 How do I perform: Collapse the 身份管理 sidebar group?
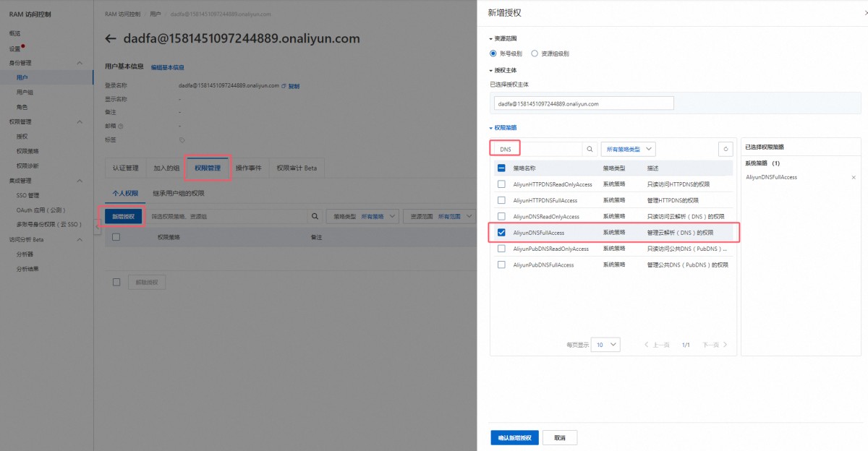click(80, 64)
